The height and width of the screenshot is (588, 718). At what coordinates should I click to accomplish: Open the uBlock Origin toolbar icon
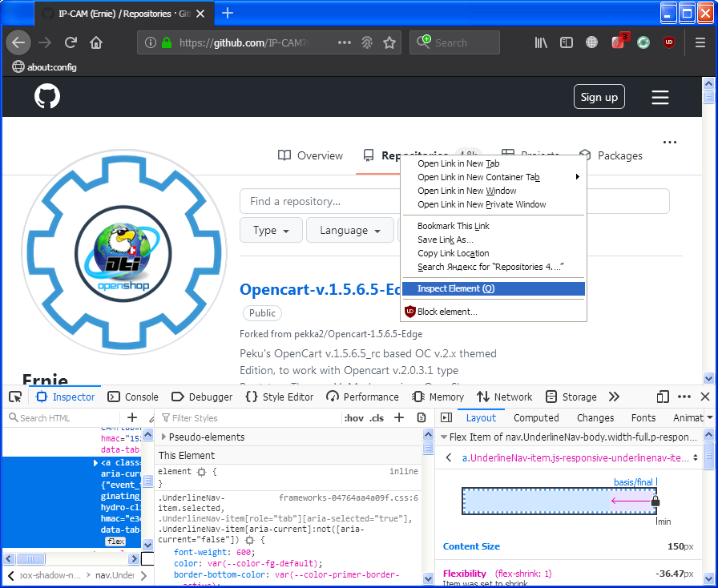point(669,42)
